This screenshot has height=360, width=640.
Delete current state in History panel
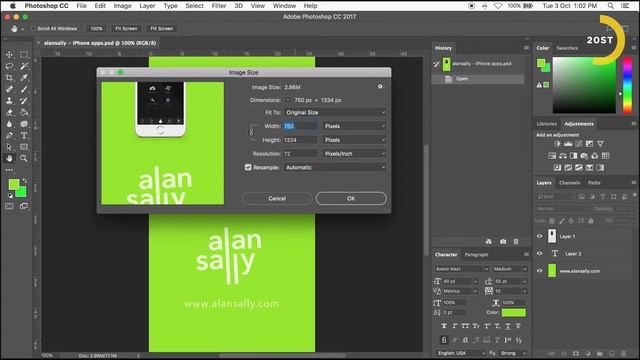516,242
